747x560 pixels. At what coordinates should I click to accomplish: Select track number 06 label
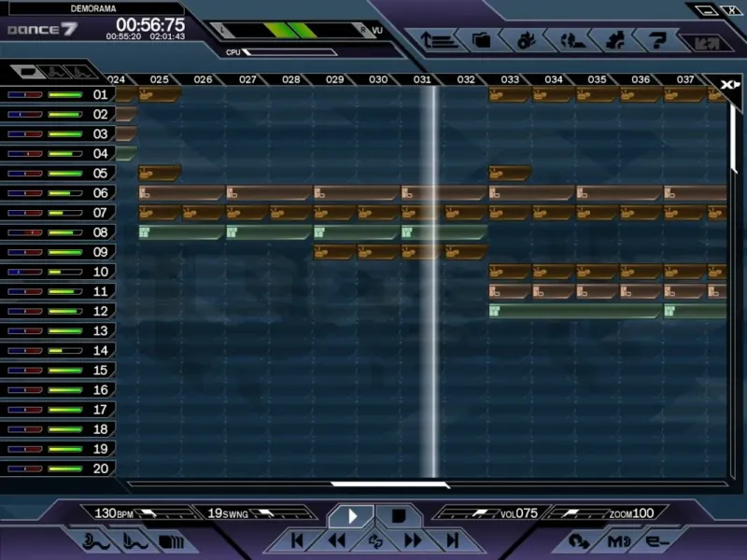click(101, 193)
